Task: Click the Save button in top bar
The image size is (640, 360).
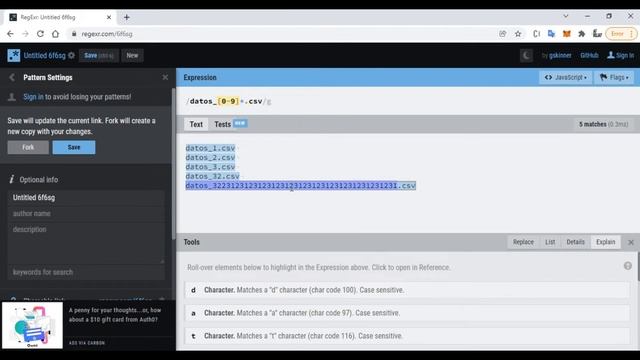Action: pyautogui.click(x=99, y=56)
